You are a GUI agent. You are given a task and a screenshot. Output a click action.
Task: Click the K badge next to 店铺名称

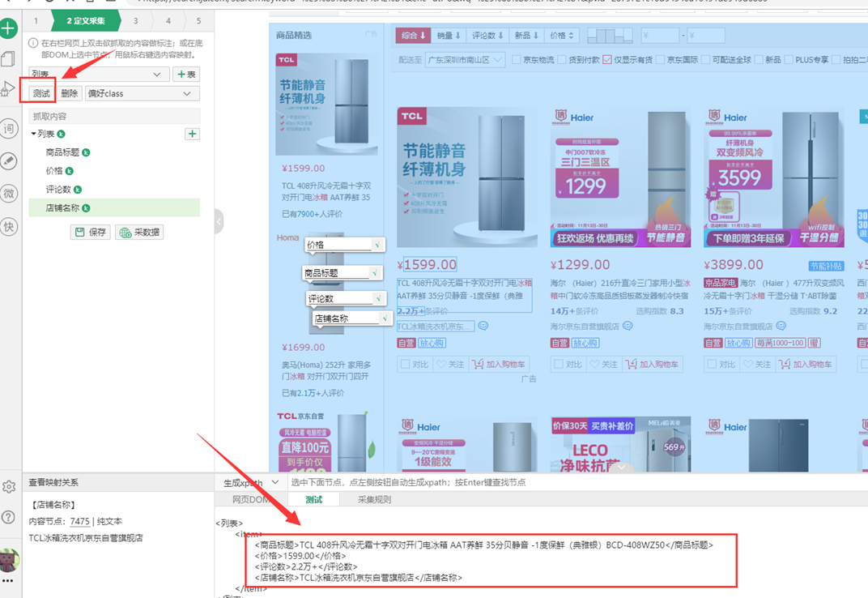86,208
